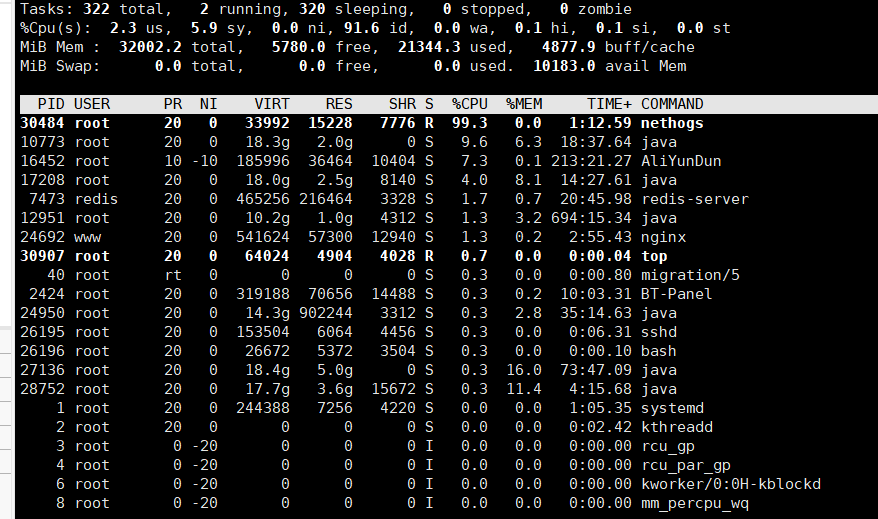The height and width of the screenshot is (519, 878).
Task: Select the nginx command in the list
Action: (663, 237)
